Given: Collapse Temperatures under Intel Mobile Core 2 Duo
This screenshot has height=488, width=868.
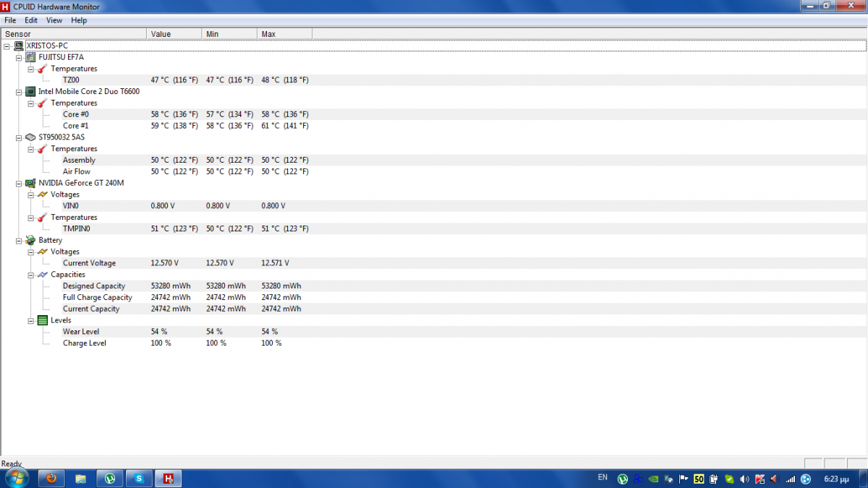Looking at the screenshot, I should pos(31,103).
